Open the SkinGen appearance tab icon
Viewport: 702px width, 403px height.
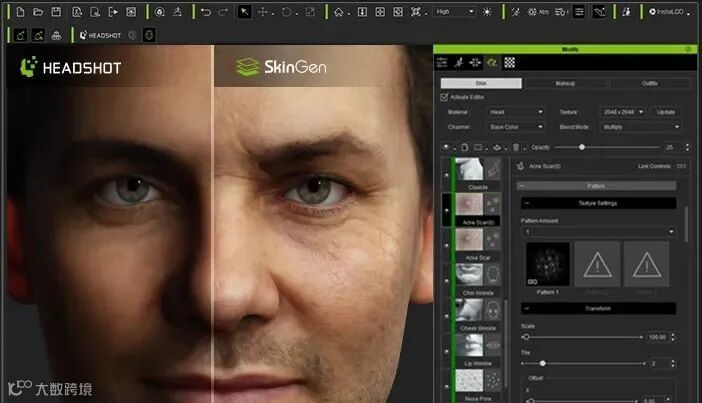tap(492, 63)
